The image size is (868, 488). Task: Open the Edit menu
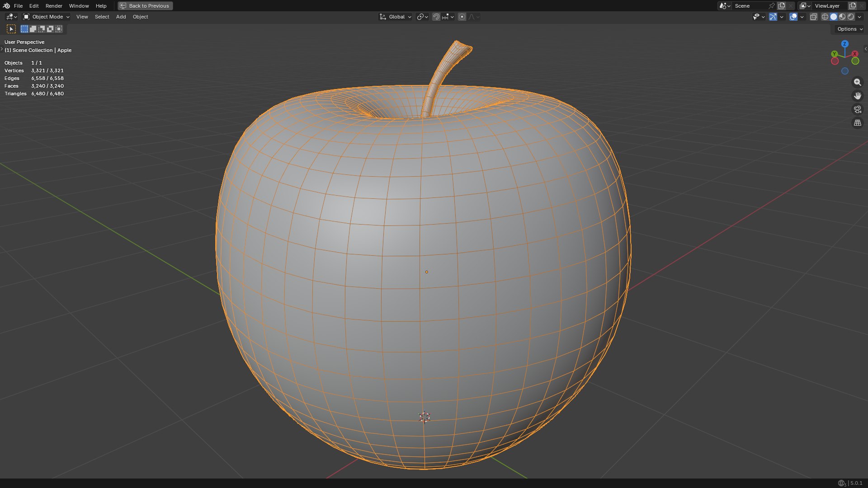pyautogui.click(x=34, y=6)
